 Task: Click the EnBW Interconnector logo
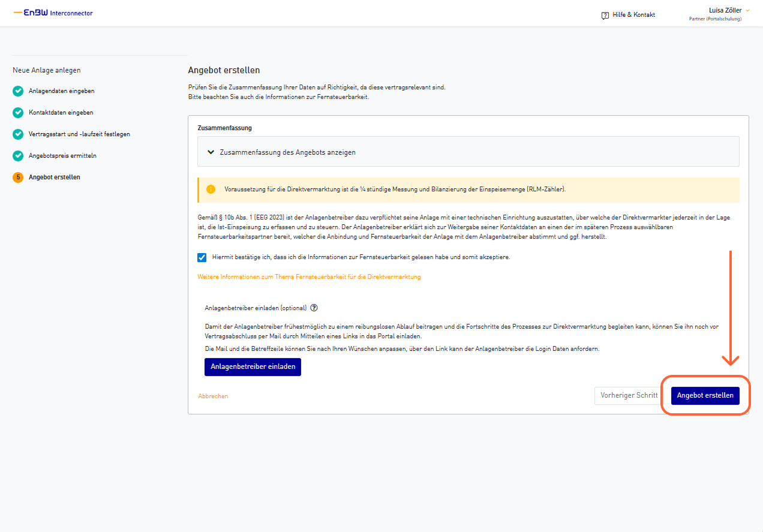[x=53, y=13]
